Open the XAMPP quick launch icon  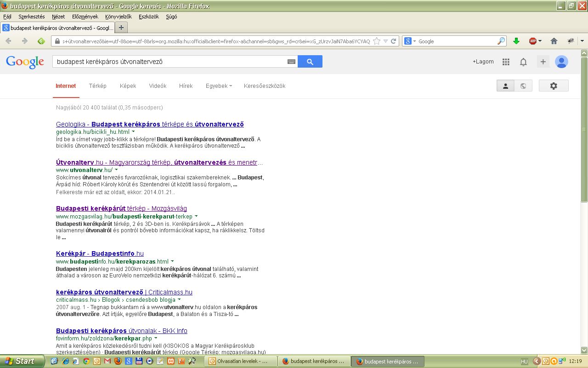point(170,361)
